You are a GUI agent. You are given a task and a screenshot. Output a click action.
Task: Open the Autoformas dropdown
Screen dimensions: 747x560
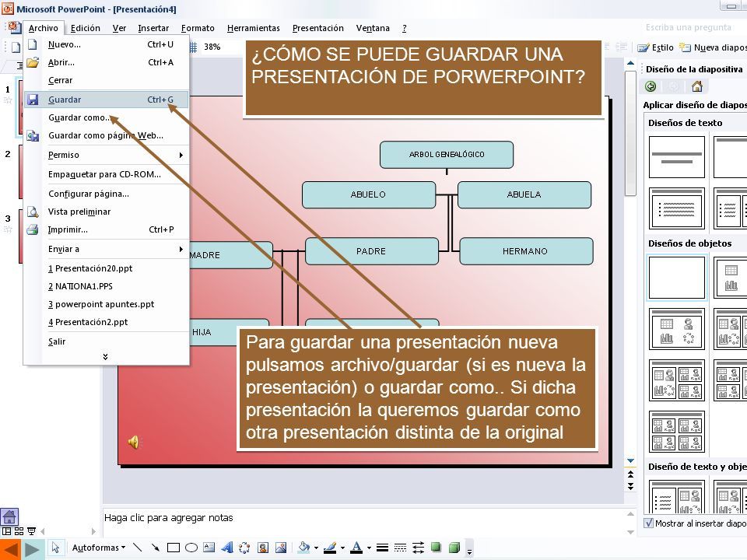click(x=99, y=548)
